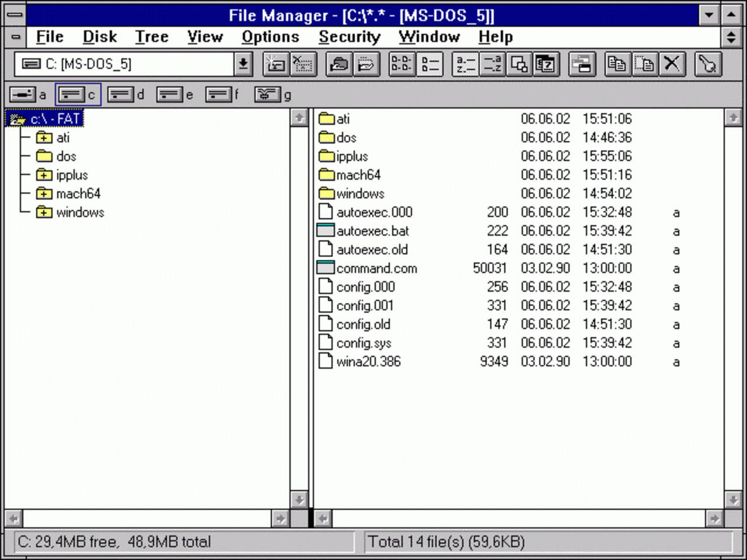The image size is (747, 560).
Task: Click the Delete (X) toolbar icon
Action: click(672, 64)
